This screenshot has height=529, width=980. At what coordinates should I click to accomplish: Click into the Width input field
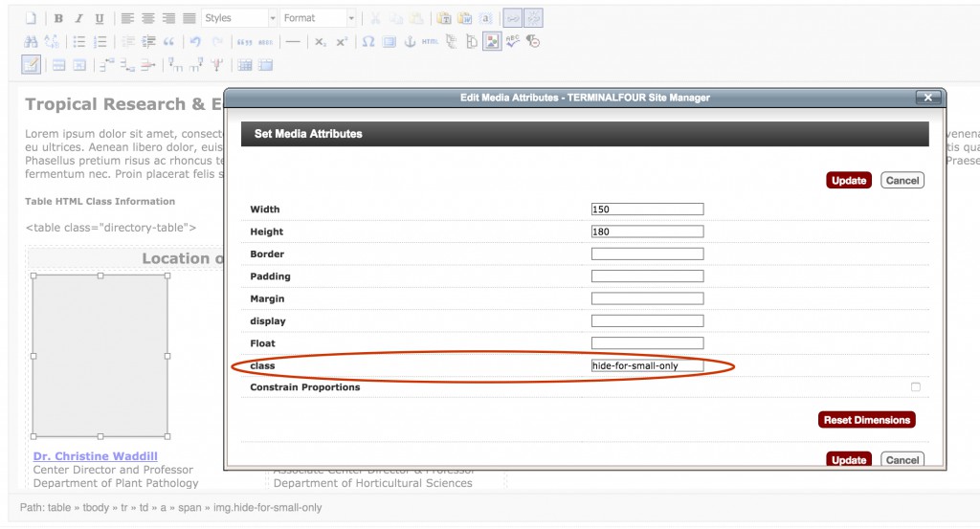647,209
